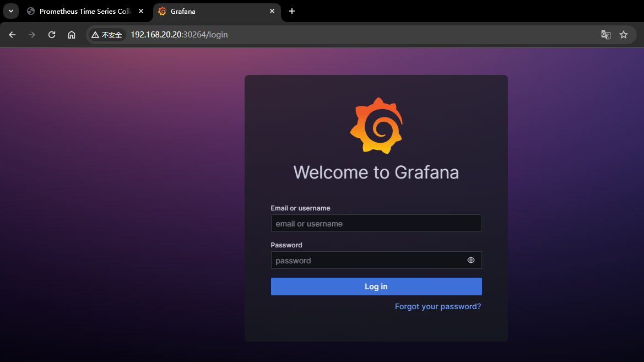Click the Email or username label
The height and width of the screenshot is (362, 644).
tap(300, 208)
